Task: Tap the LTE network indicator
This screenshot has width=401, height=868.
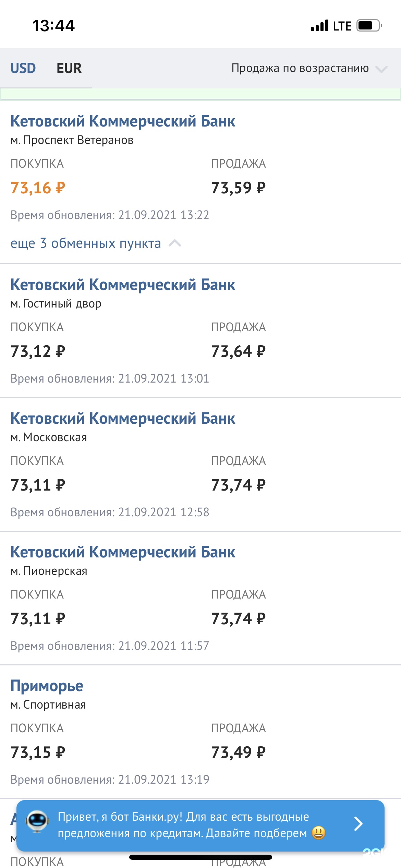Action: [342, 26]
